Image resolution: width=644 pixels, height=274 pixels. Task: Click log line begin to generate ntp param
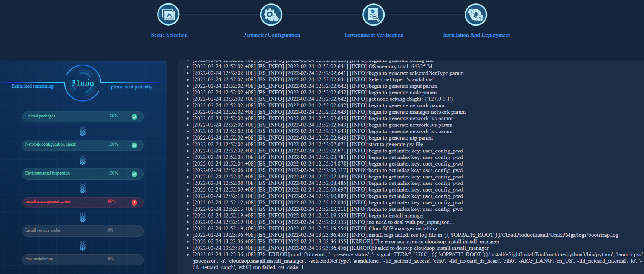coord(313,138)
